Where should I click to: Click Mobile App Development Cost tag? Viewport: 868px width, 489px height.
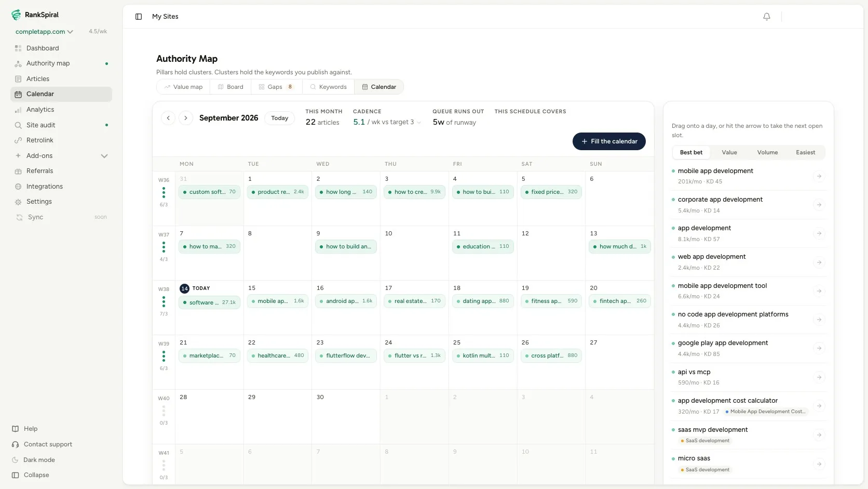[x=766, y=412]
